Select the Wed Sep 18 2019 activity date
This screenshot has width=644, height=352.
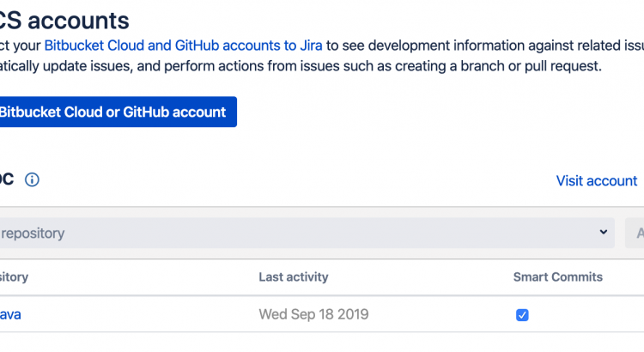coord(313,314)
